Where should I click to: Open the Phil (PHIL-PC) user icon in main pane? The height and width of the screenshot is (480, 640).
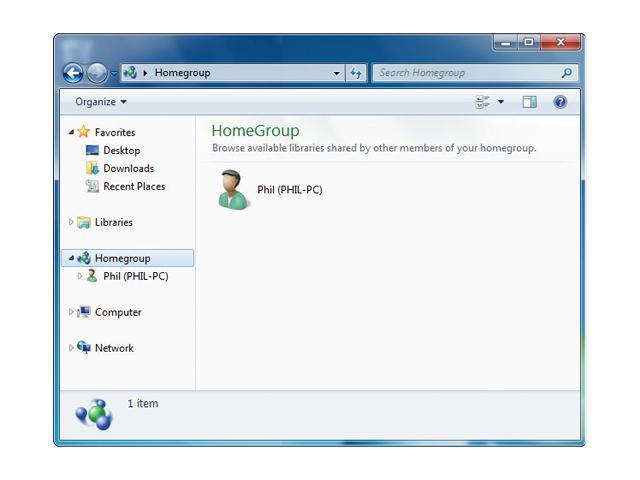(x=232, y=189)
